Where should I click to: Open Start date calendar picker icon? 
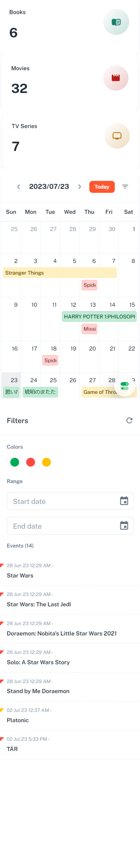click(x=124, y=501)
